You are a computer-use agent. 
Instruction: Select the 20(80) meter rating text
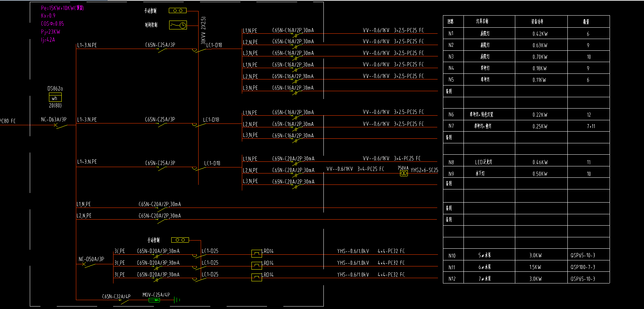(55, 106)
